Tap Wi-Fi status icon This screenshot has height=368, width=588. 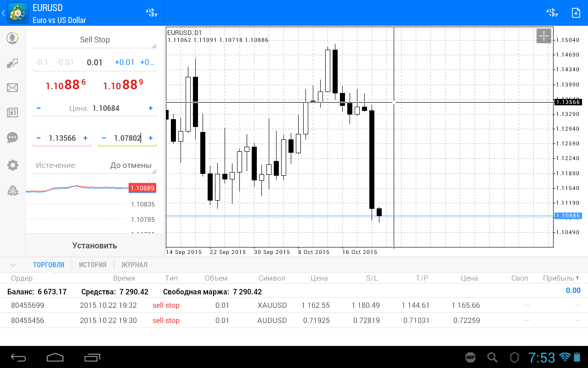[565, 356]
